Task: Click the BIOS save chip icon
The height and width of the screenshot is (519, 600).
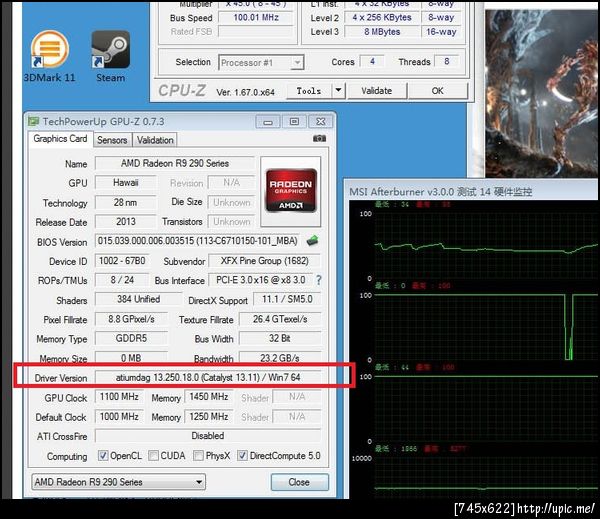Action: pos(313,241)
